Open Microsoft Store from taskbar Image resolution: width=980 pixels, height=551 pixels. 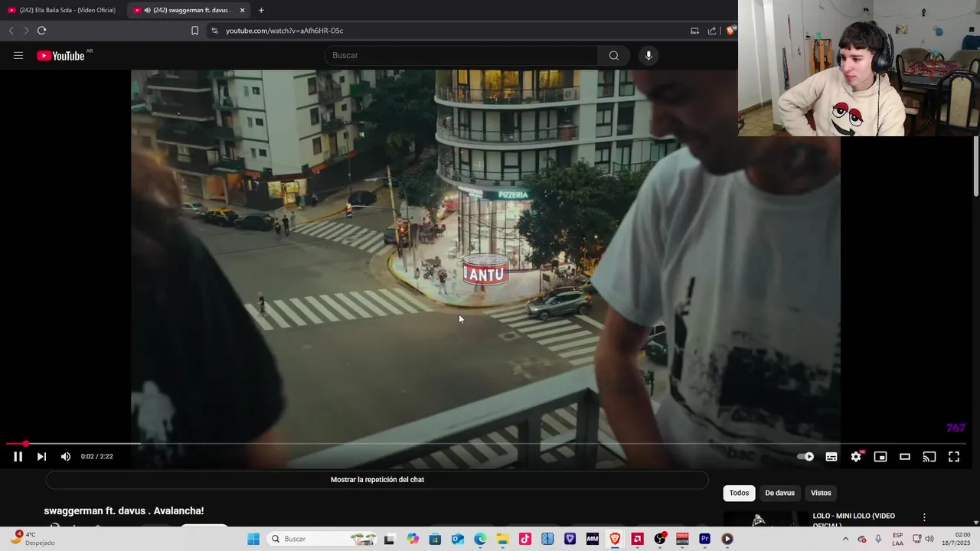pyautogui.click(x=436, y=539)
